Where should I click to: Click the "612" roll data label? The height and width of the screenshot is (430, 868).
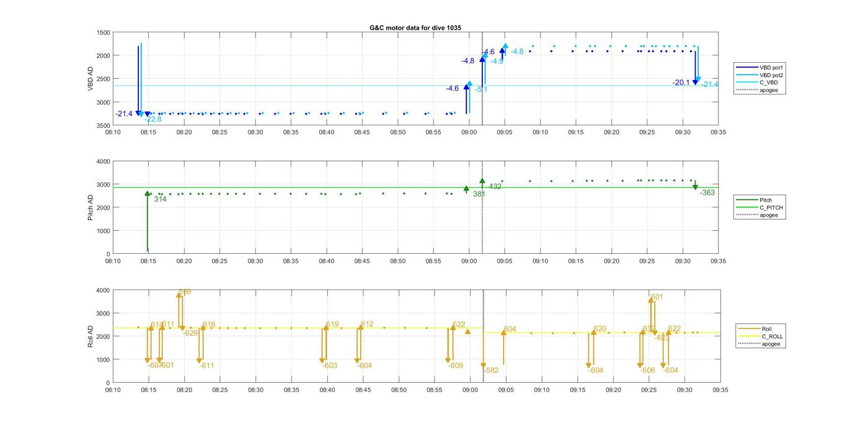367,324
